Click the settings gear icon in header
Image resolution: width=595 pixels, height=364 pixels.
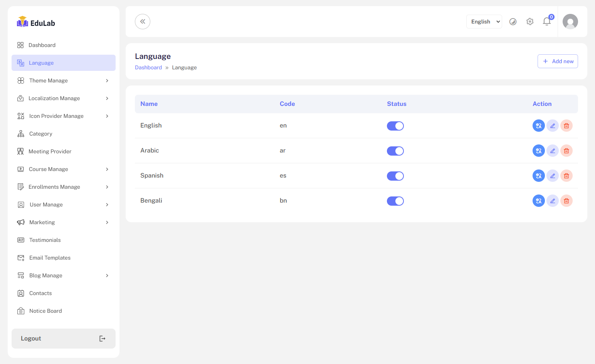tap(530, 22)
